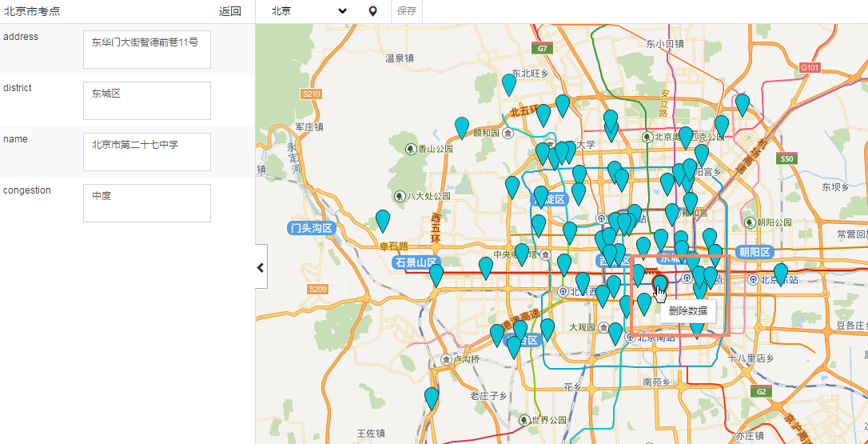Choose 删除数据 from the context menu
Image resolution: width=868 pixels, height=444 pixels.
point(687,311)
